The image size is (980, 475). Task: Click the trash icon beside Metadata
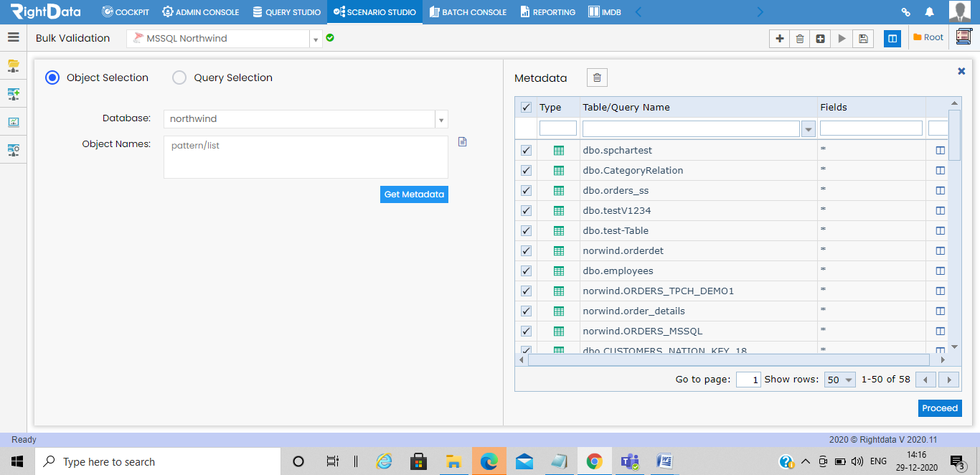pos(597,77)
